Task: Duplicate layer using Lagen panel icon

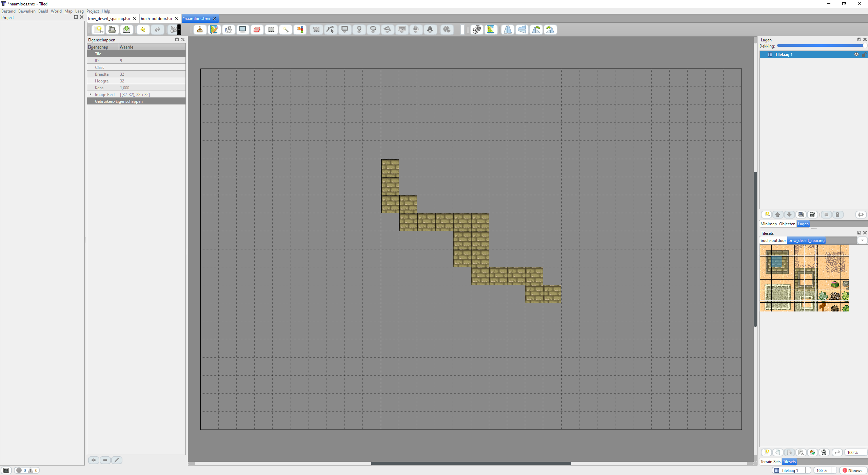Action: click(x=801, y=214)
